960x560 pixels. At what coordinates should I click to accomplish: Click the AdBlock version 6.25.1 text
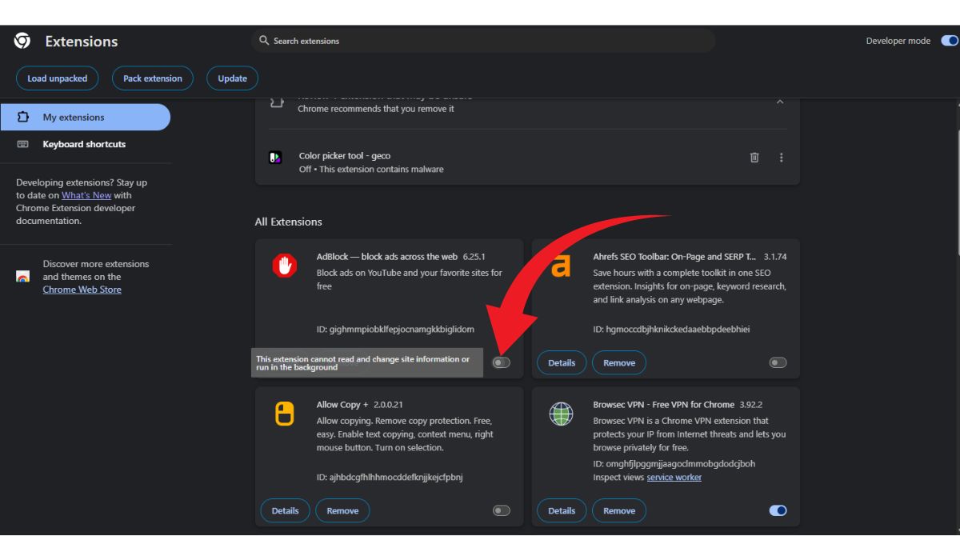474,257
